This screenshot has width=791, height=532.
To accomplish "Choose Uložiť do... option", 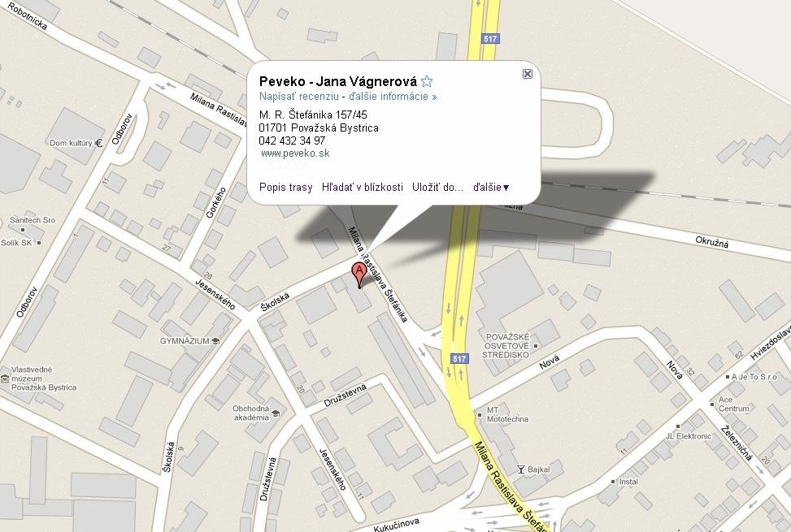I will 437,188.
